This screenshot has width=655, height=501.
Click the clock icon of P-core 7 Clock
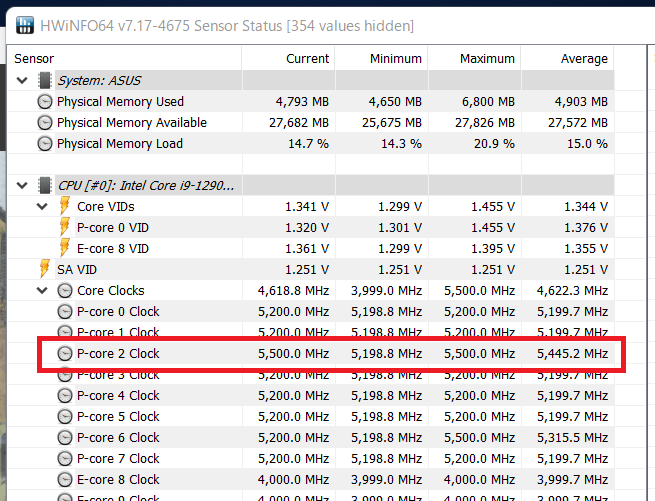[x=65, y=458]
